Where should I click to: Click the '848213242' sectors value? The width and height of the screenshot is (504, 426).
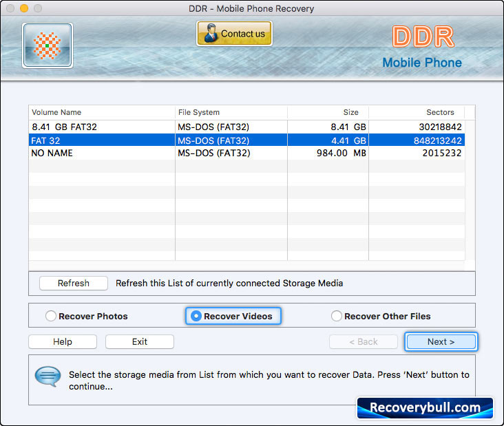(x=438, y=140)
